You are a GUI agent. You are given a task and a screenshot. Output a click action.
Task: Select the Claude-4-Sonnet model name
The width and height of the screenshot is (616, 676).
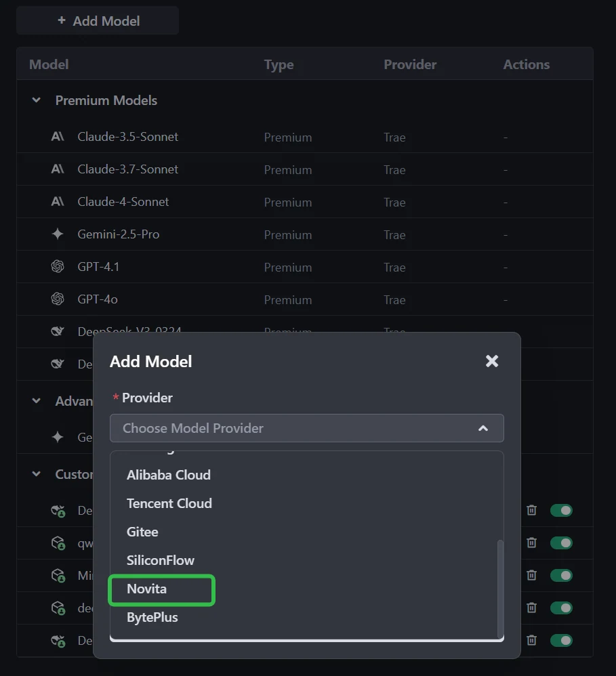coord(123,201)
